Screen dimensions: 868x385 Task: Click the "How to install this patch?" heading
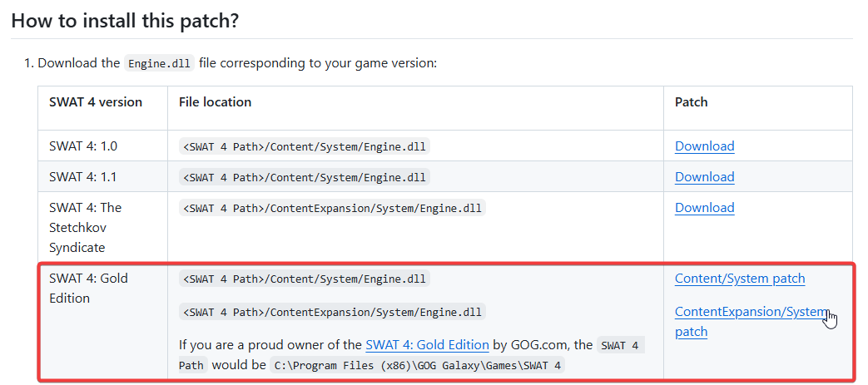point(125,21)
